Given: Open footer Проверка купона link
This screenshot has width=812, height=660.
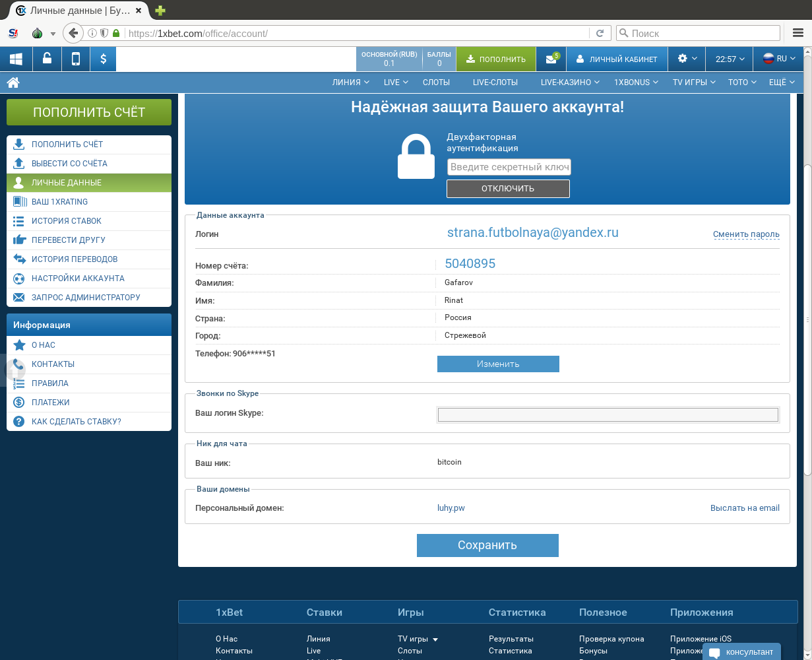Looking at the screenshot, I should tap(611, 639).
